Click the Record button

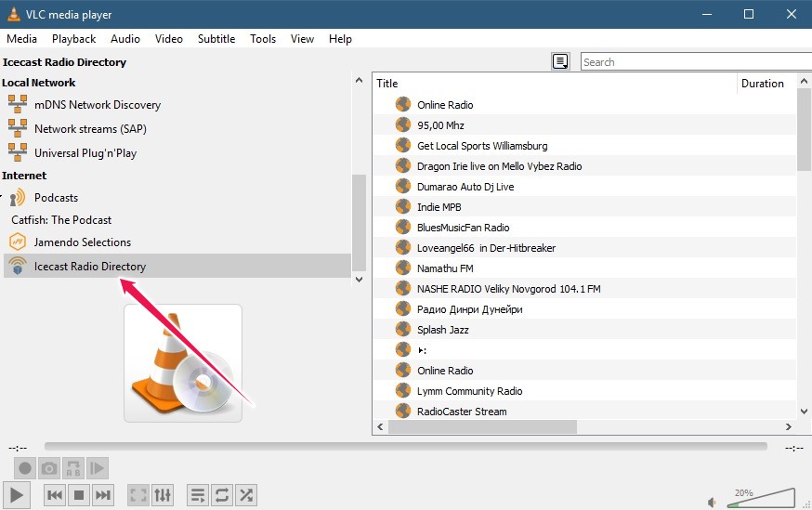pyautogui.click(x=25, y=468)
